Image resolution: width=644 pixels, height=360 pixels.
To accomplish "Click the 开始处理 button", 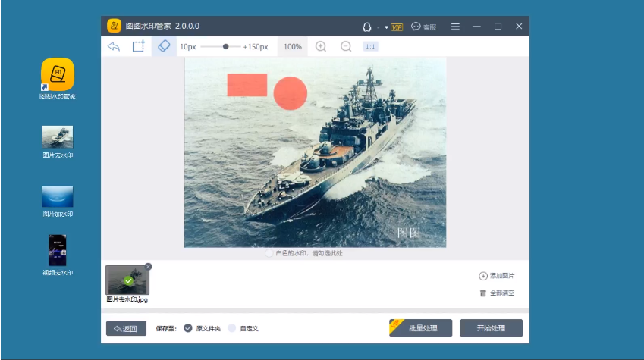I will 491,328.
